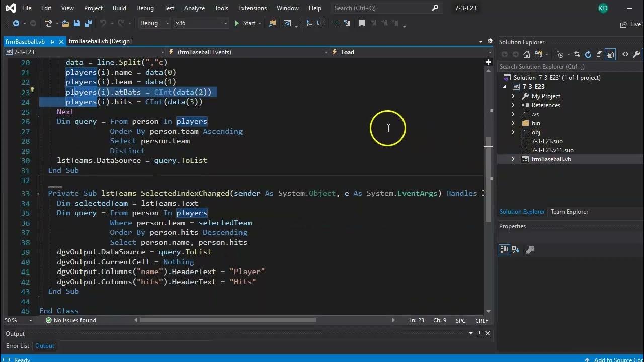Click the Live Share button

click(x=632, y=24)
